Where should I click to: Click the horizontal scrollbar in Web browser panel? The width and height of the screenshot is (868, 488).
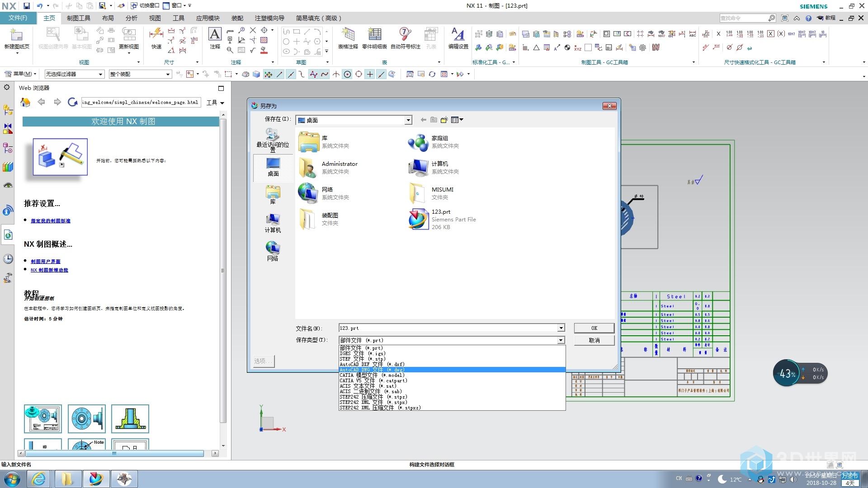coord(114,453)
